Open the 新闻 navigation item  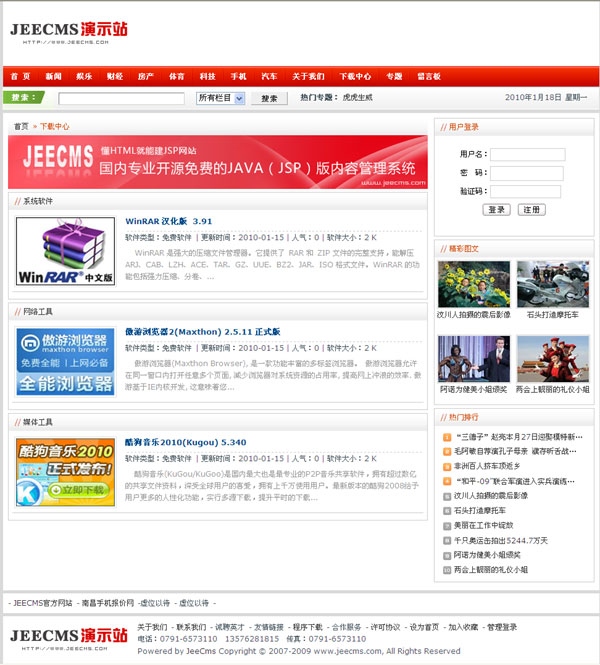53,76
